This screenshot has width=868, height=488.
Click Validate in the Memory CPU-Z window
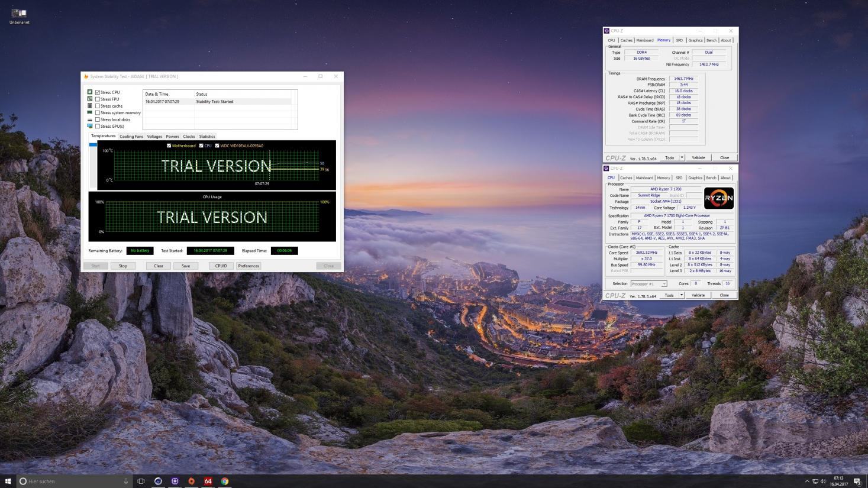tap(699, 157)
